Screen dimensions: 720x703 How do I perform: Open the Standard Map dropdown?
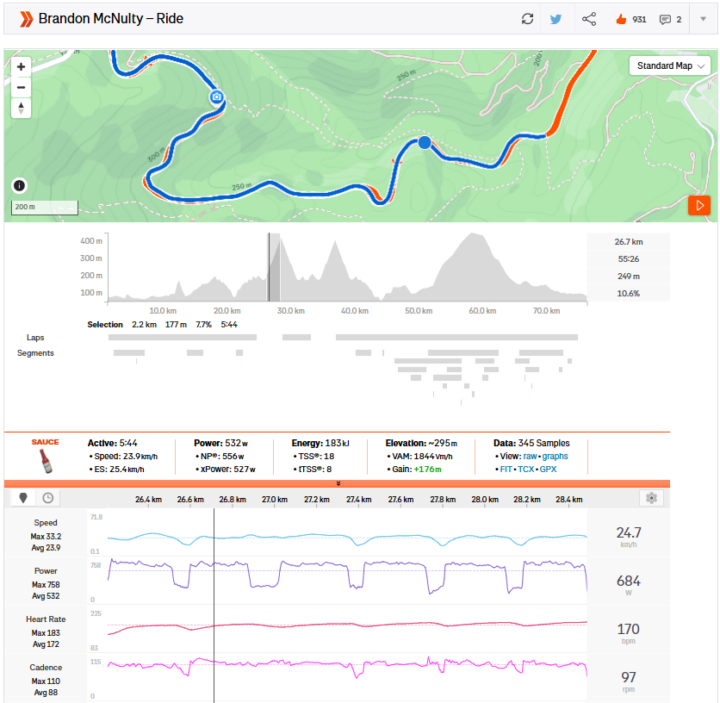point(669,66)
